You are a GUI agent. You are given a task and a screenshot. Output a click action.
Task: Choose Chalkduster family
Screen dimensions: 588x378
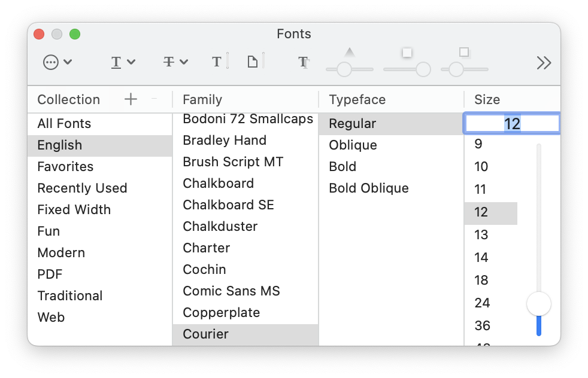[245, 227]
